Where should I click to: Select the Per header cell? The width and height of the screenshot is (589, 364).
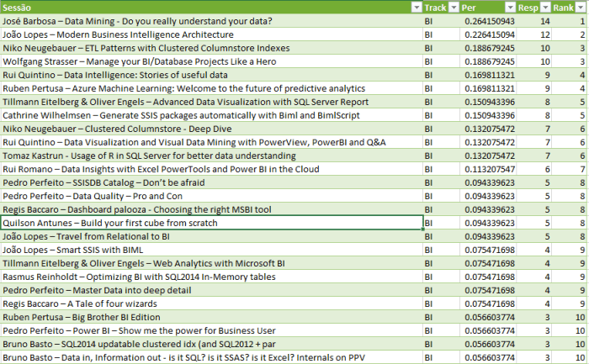click(478, 8)
